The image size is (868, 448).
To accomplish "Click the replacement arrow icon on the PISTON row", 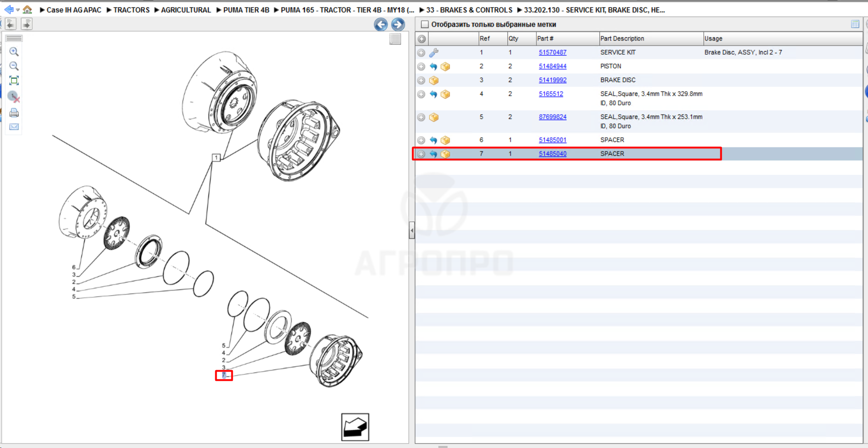I will tap(433, 67).
